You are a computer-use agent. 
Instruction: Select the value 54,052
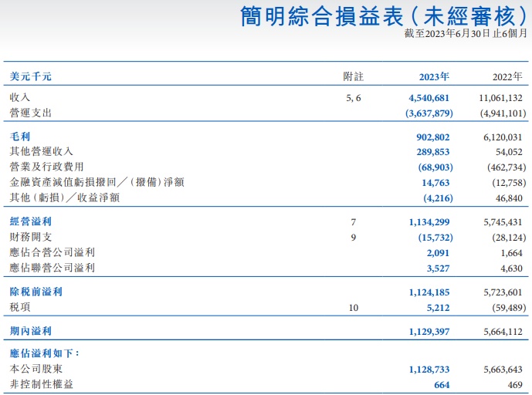click(x=509, y=152)
